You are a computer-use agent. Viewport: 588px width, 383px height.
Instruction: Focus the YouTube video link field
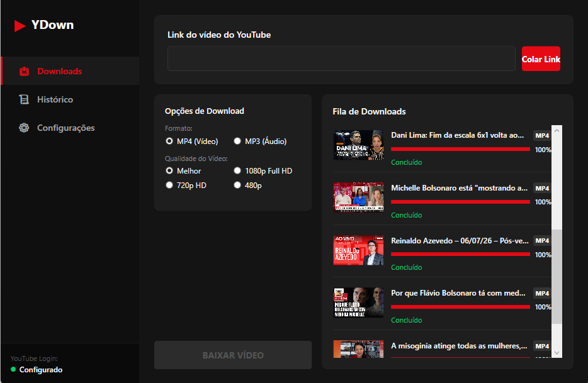coord(341,59)
